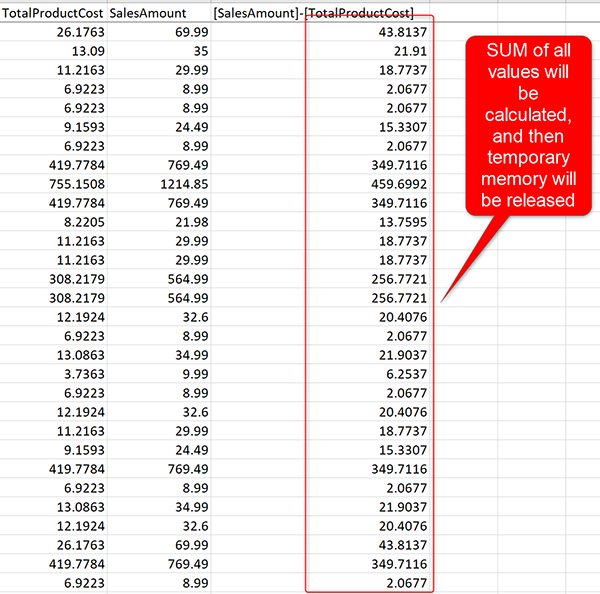Viewport: 600px width, 594px height.
Task: Click the cost cell 755.1508
Action: [53, 184]
